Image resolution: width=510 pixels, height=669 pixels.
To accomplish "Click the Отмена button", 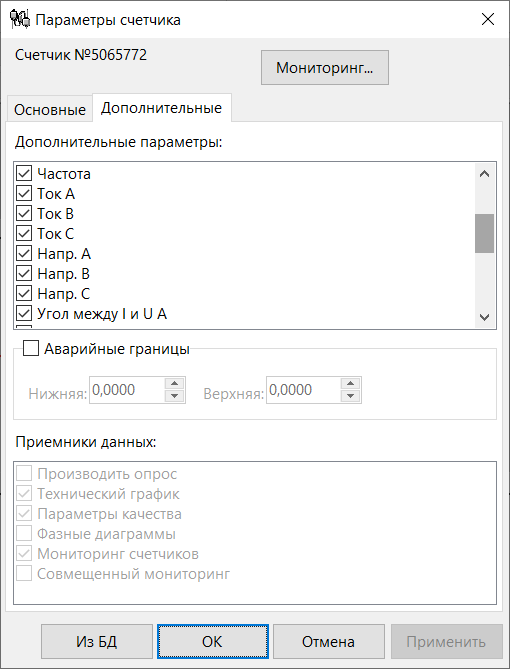I will click(x=329, y=642).
